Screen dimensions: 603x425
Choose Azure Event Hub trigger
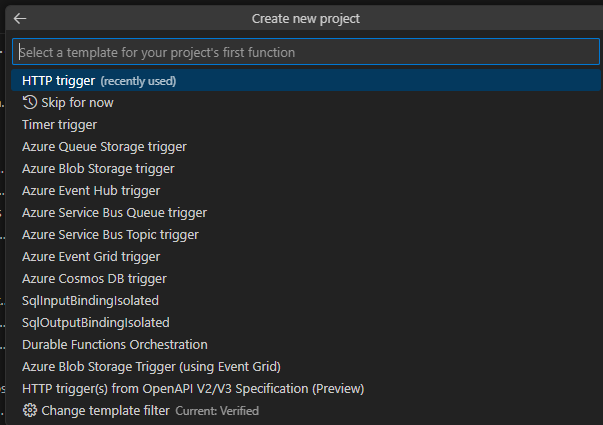pos(91,191)
